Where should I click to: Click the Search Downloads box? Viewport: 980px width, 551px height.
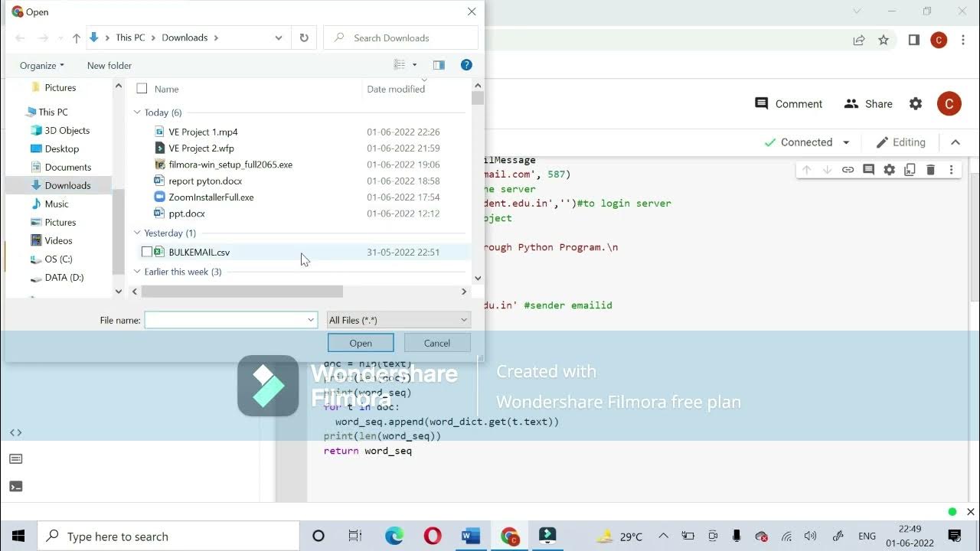(400, 37)
